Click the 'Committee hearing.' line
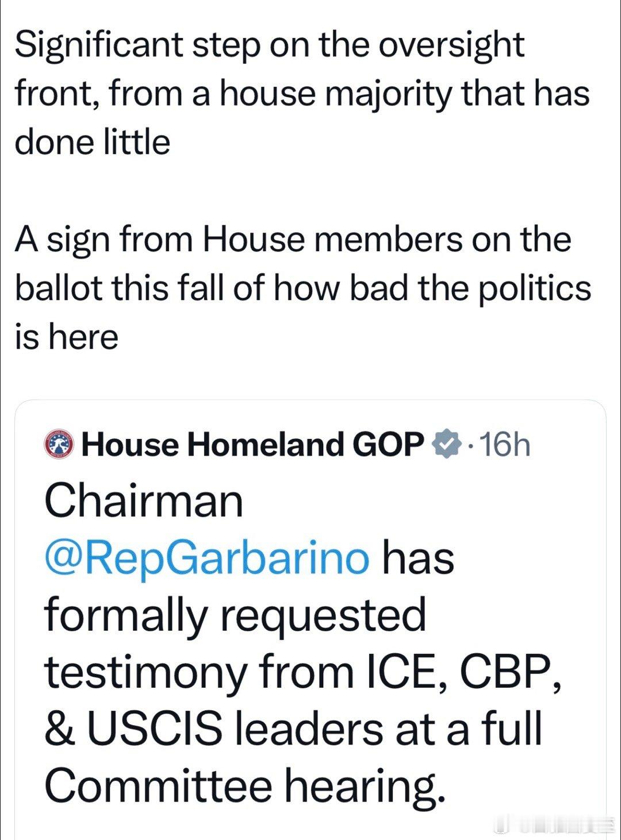The width and height of the screenshot is (621, 840). pyautogui.click(x=246, y=786)
